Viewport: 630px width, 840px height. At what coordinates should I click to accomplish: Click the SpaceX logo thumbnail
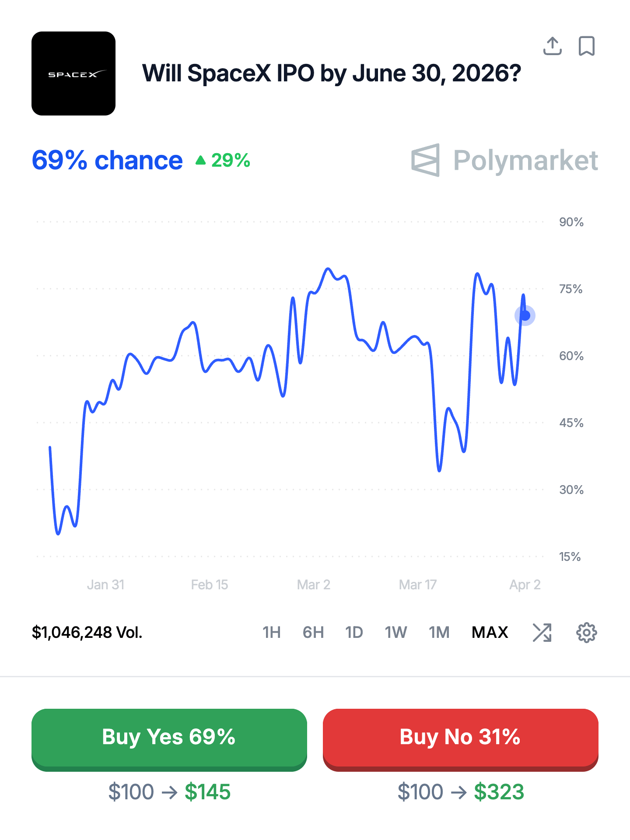point(73,73)
